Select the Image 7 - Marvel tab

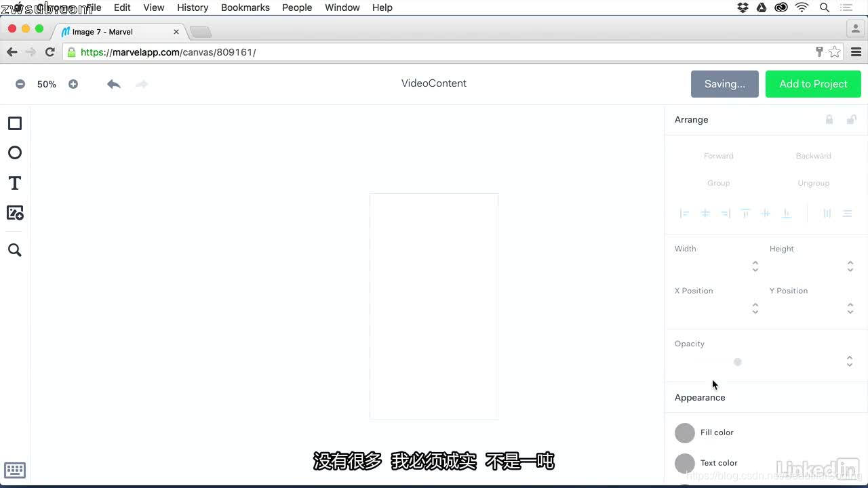click(x=119, y=32)
